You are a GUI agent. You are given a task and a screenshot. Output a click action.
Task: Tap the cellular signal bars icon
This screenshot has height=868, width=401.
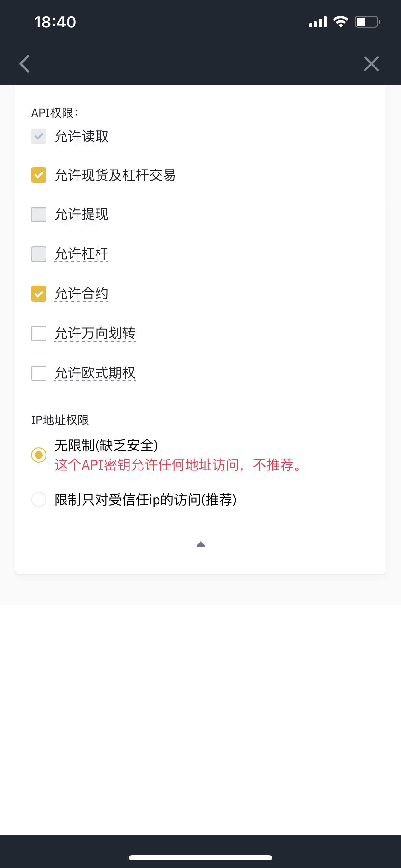[x=318, y=22]
